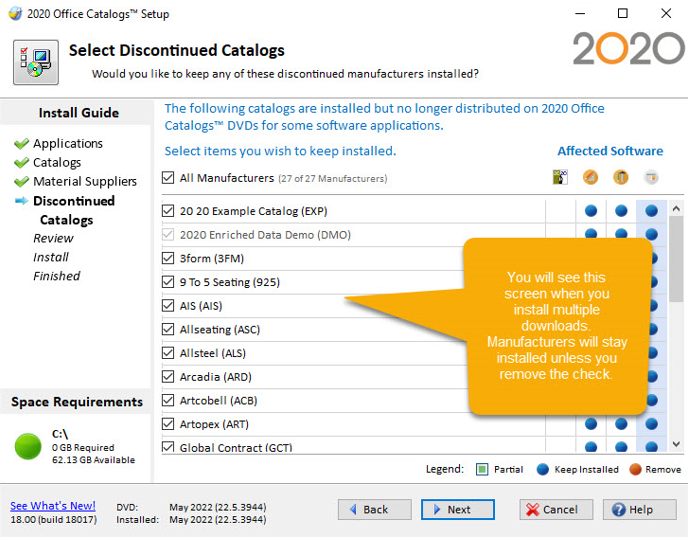
Task: Select Review step in Install Guide
Action: [x=53, y=238]
